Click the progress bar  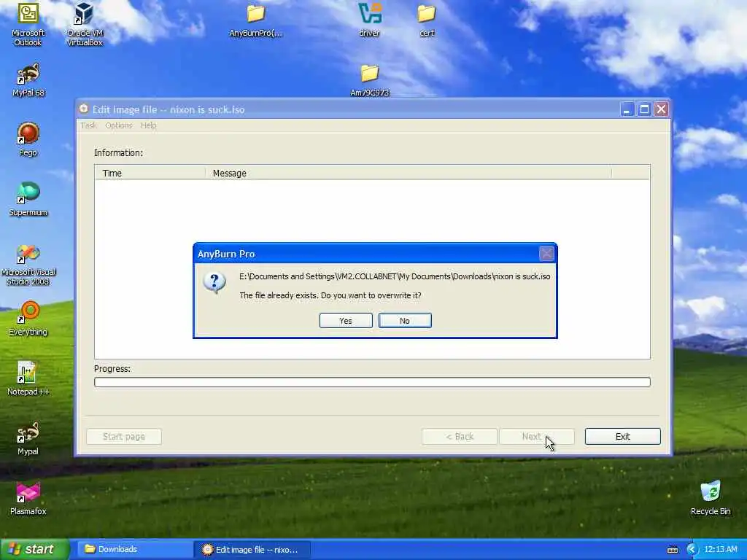[x=372, y=382]
